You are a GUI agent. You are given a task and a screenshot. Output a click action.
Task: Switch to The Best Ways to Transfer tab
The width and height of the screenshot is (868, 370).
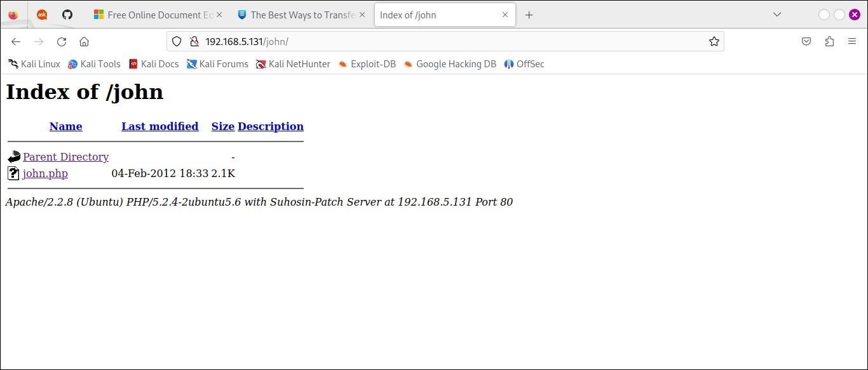pos(297,15)
